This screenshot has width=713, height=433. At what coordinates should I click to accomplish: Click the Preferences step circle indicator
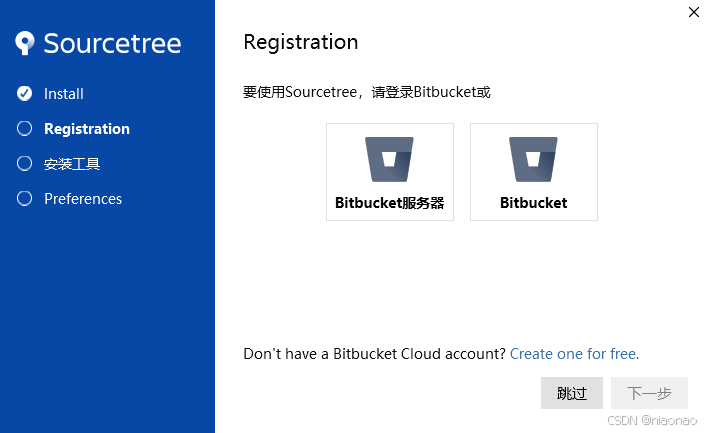(x=25, y=198)
